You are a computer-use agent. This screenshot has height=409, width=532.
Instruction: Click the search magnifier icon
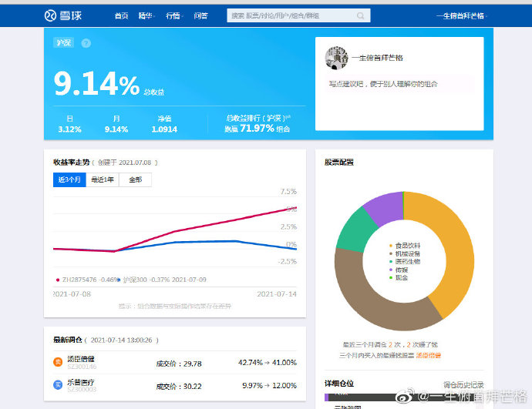click(x=360, y=15)
